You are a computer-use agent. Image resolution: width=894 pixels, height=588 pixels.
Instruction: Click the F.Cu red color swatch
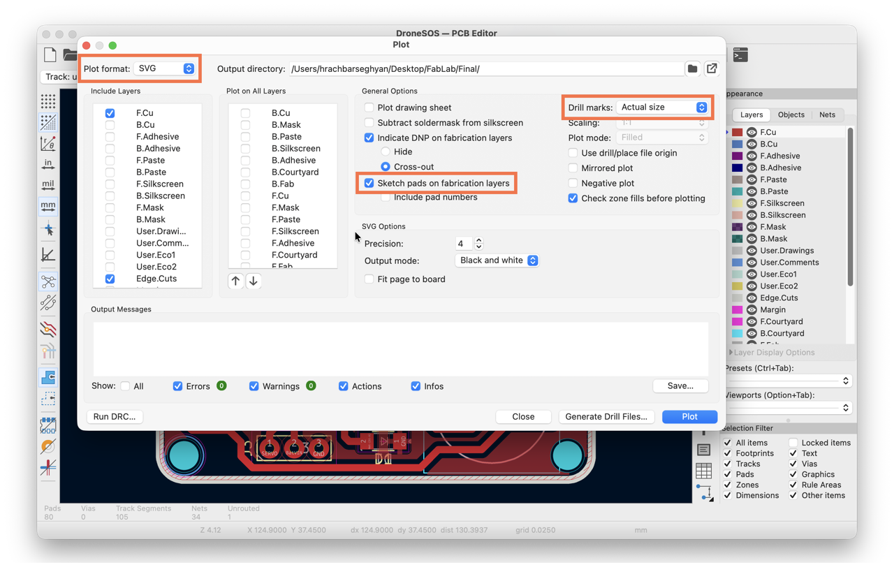pyautogui.click(x=738, y=132)
